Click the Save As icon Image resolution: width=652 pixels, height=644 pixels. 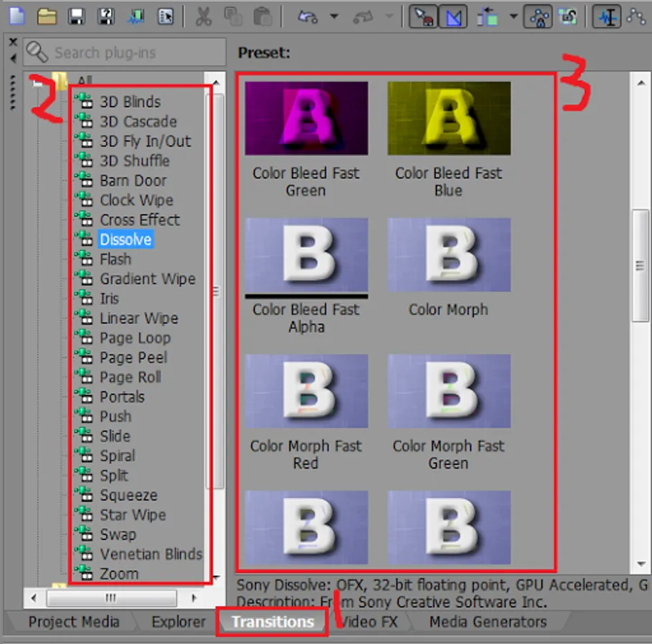pos(107,16)
